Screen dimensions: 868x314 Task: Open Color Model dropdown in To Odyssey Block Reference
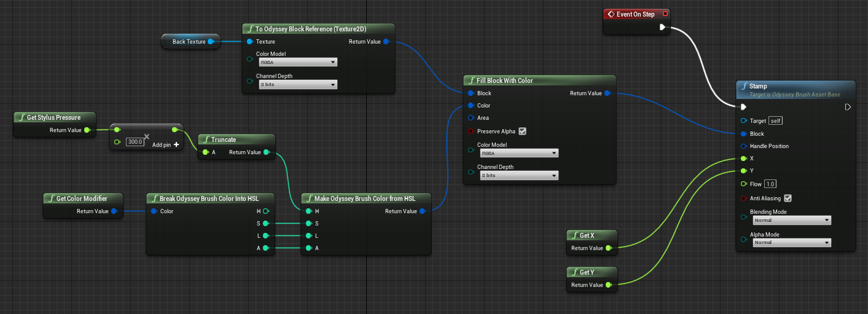coord(298,62)
